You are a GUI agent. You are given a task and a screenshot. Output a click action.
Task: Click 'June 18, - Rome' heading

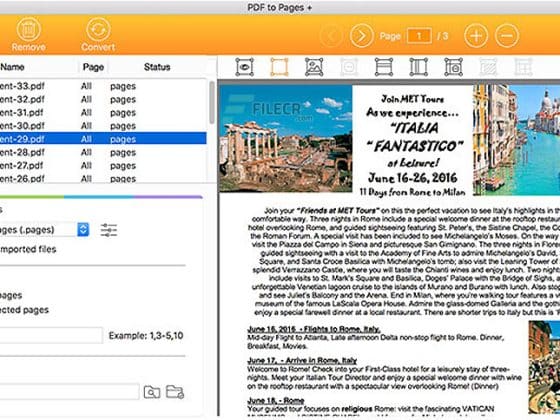pyautogui.click(x=276, y=400)
